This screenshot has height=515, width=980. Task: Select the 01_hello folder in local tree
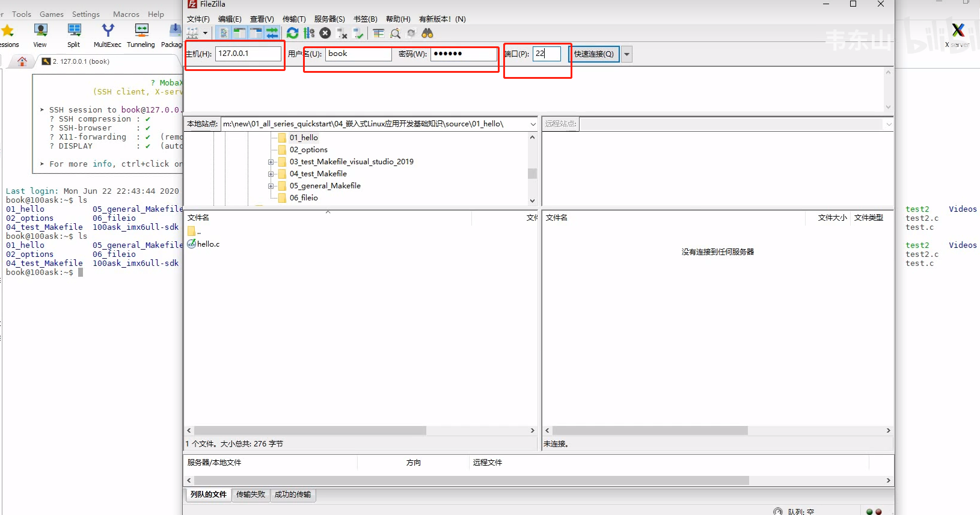pyautogui.click(x=304, y=138)
